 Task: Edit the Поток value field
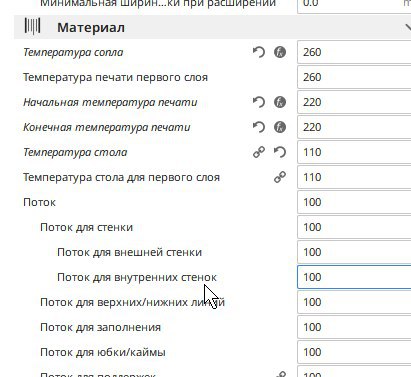coord(354,202)
